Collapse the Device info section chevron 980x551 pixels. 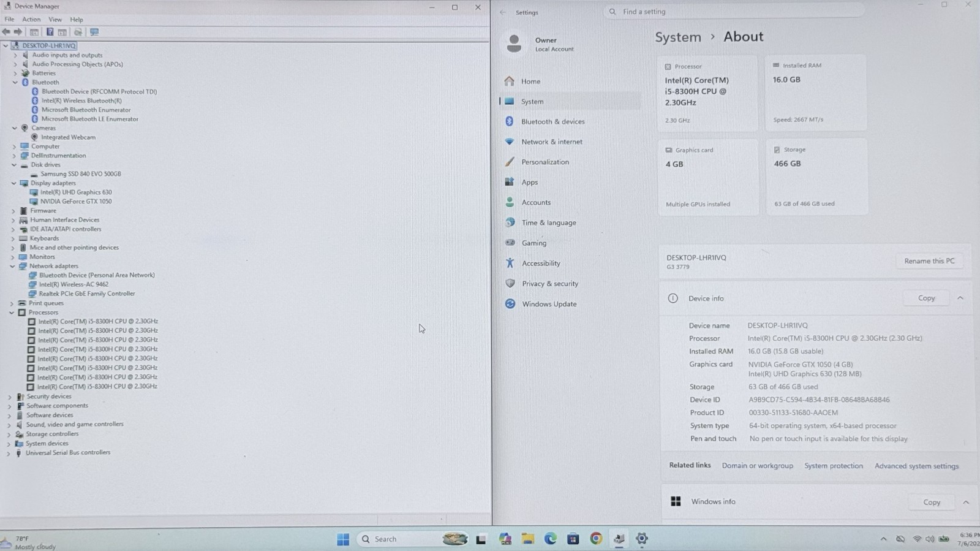point(960,298)
